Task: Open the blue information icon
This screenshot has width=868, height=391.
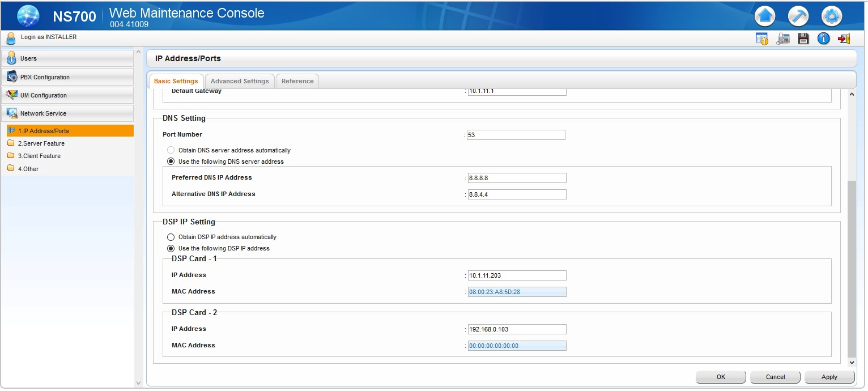Action: pos(824,39)
